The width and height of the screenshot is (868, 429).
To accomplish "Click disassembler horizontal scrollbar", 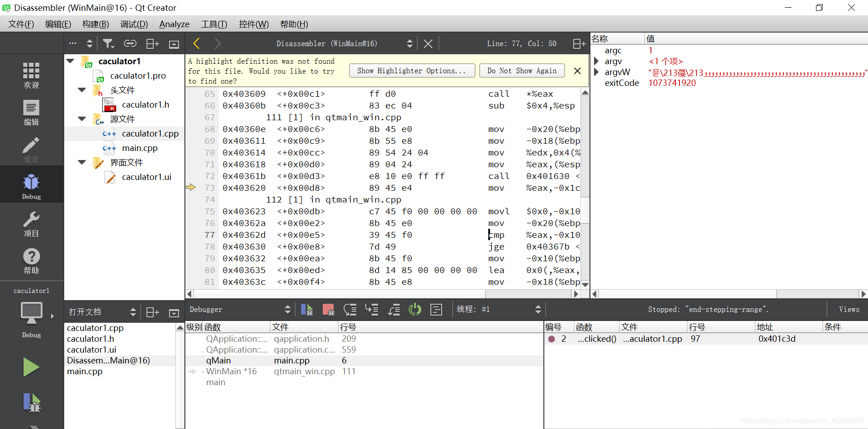I will 382,294.
